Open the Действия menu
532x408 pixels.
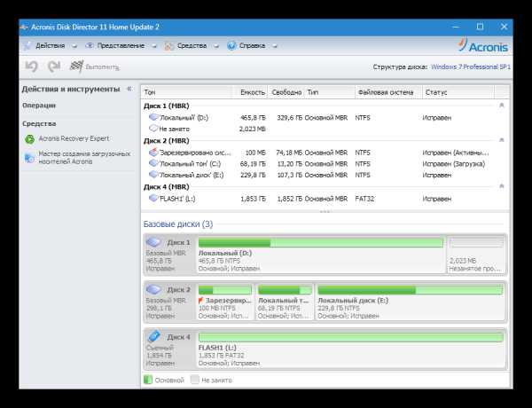(51, 45)
